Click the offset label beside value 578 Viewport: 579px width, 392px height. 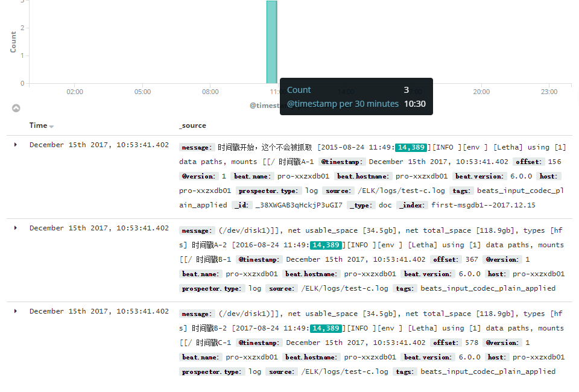click(x=446, y=343)
